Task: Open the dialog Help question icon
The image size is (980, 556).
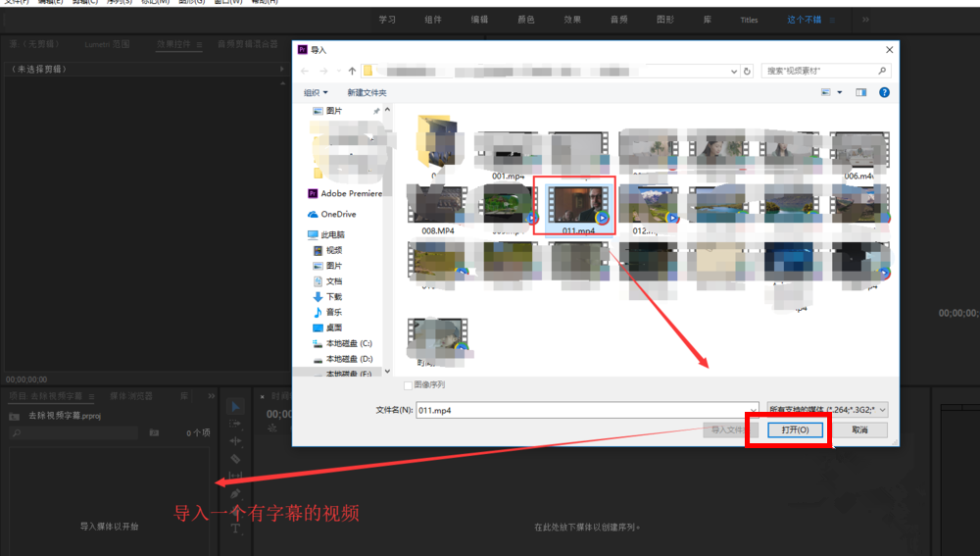Action: (884, 92)
